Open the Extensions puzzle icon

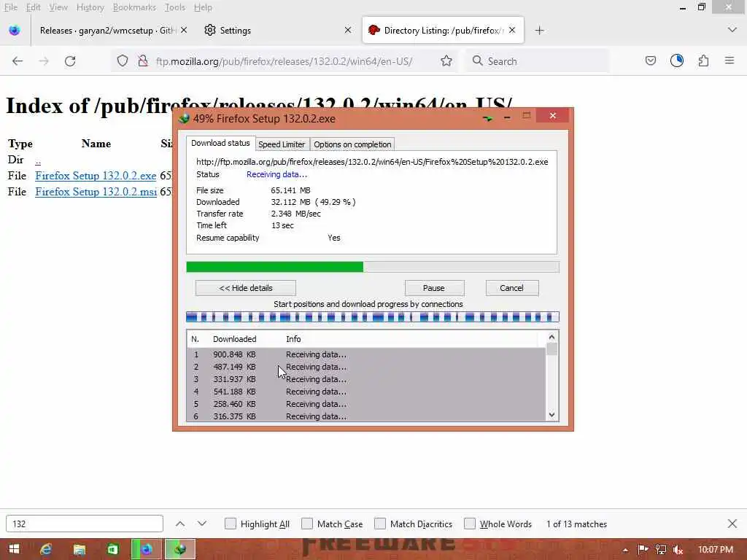703,61
